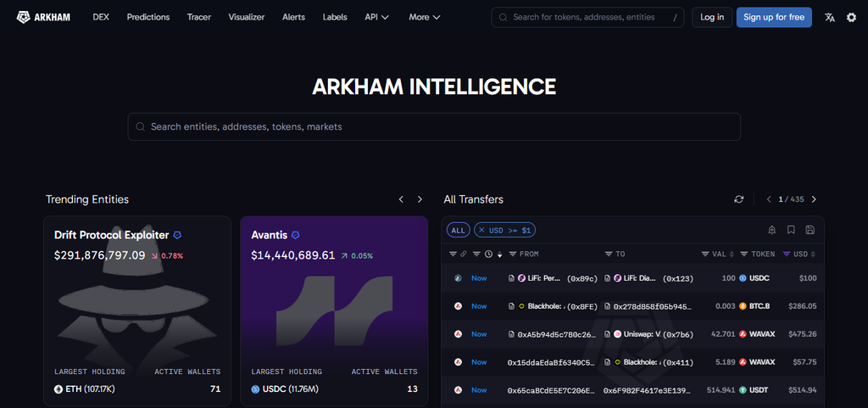Screen dimensions: 868x408
Task: Open the Predictions nav item
Action: tap(148, 17)
